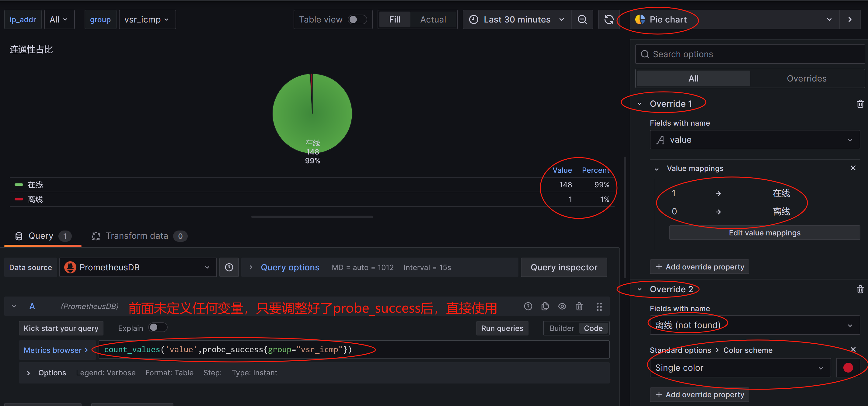Screen dimensions: 868x406
Task: Click the Query tab database icon
Action: click(19, 236)
